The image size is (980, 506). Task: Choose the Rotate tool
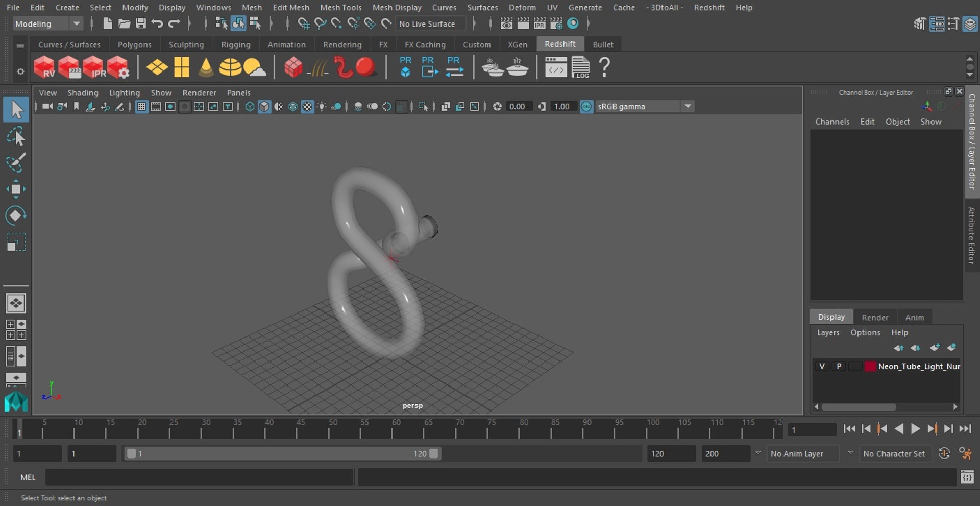tap(16, 215)
